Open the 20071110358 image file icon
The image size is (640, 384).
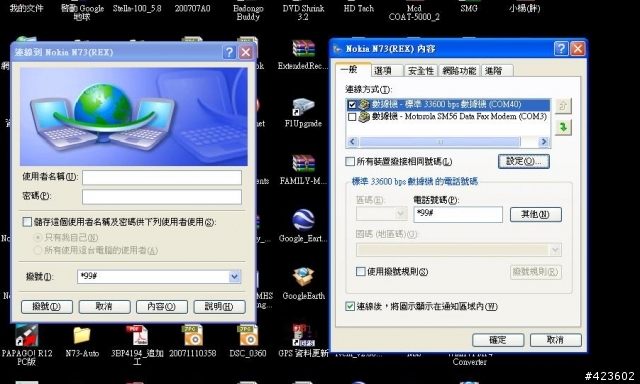[x=192, y=335]
